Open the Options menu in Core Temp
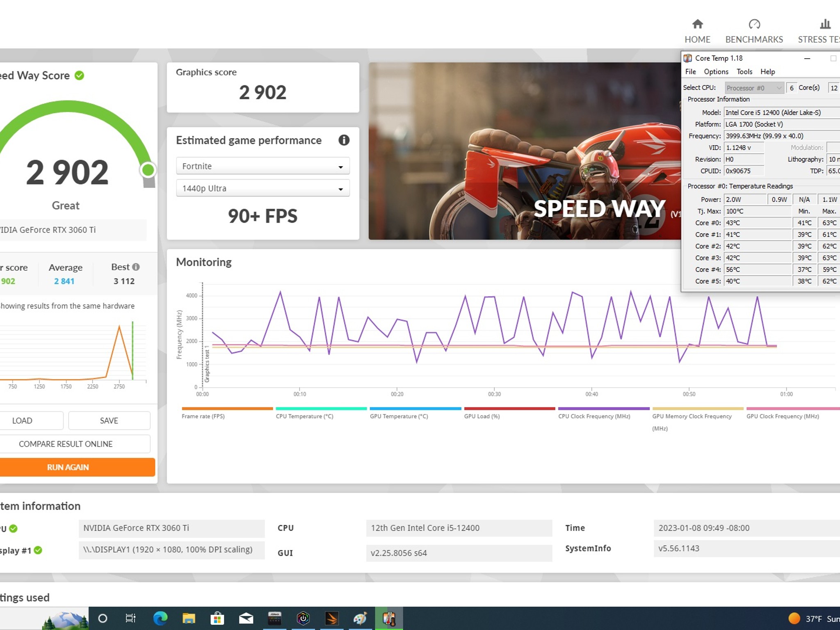This screenshot has height=630, width=840. (716, 72)
